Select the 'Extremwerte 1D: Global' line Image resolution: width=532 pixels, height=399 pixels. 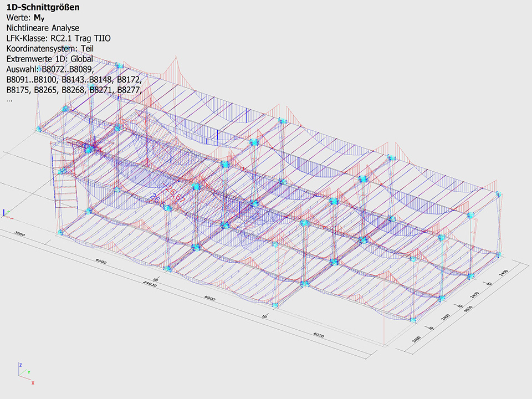(x=49, y=59)
